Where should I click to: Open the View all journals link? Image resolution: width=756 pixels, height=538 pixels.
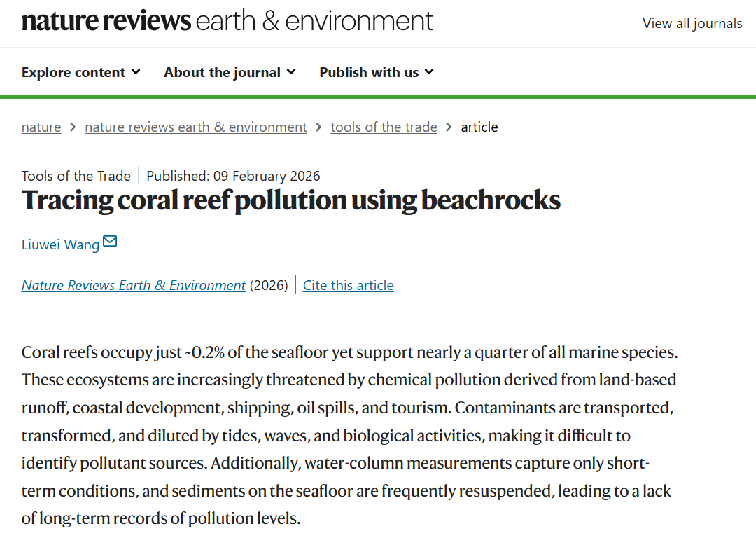tap(692, 23)
